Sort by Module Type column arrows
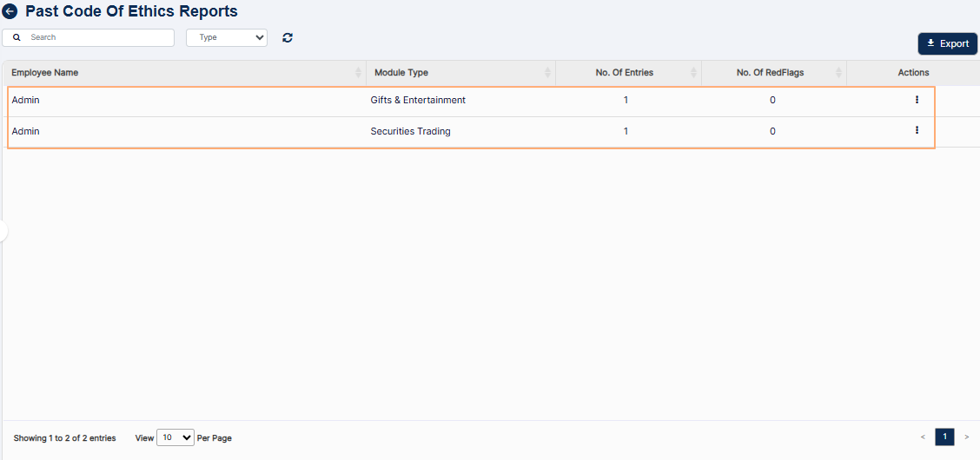This screenshot has width=980, height=460. (547, 73)
